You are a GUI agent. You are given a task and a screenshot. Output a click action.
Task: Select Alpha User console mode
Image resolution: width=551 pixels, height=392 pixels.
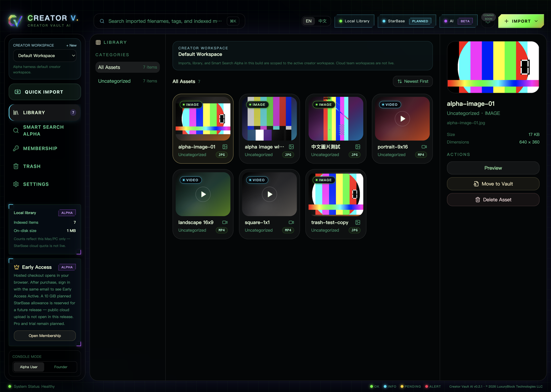click(x=29, y=367)
